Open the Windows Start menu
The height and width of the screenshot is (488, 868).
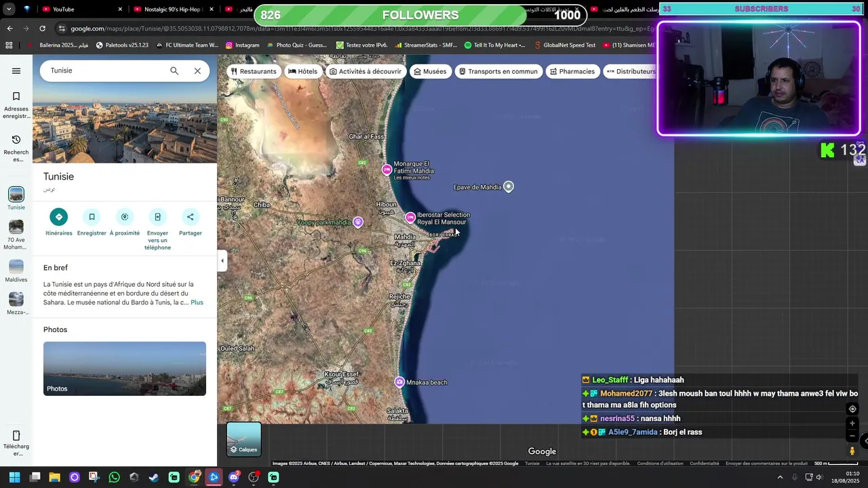[14, 477]
